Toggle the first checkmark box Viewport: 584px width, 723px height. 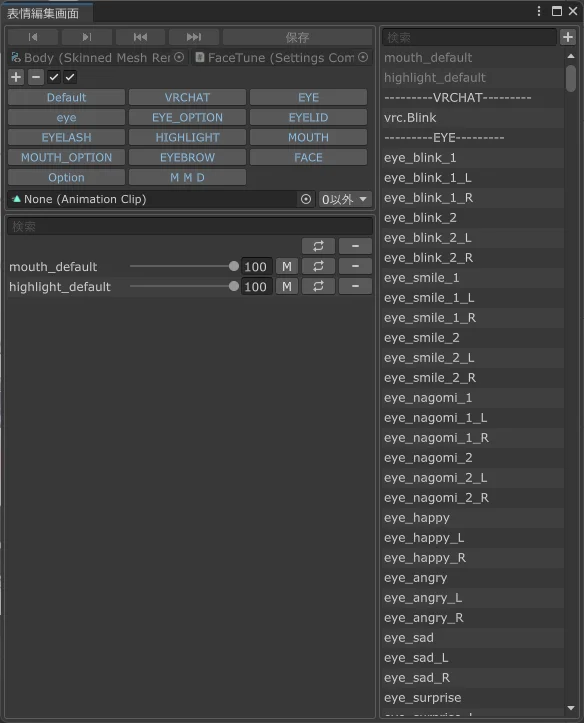54,77
